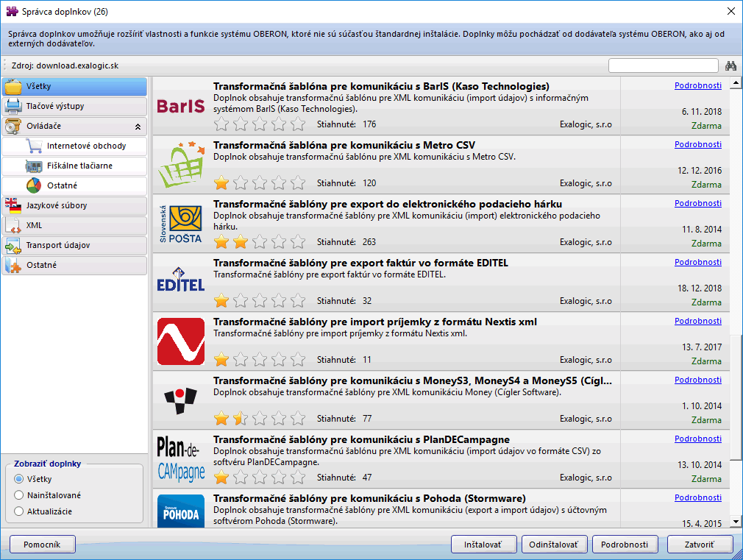Click Stiahnuté 263 download count
743x560 pixels.
click(346, 242)
